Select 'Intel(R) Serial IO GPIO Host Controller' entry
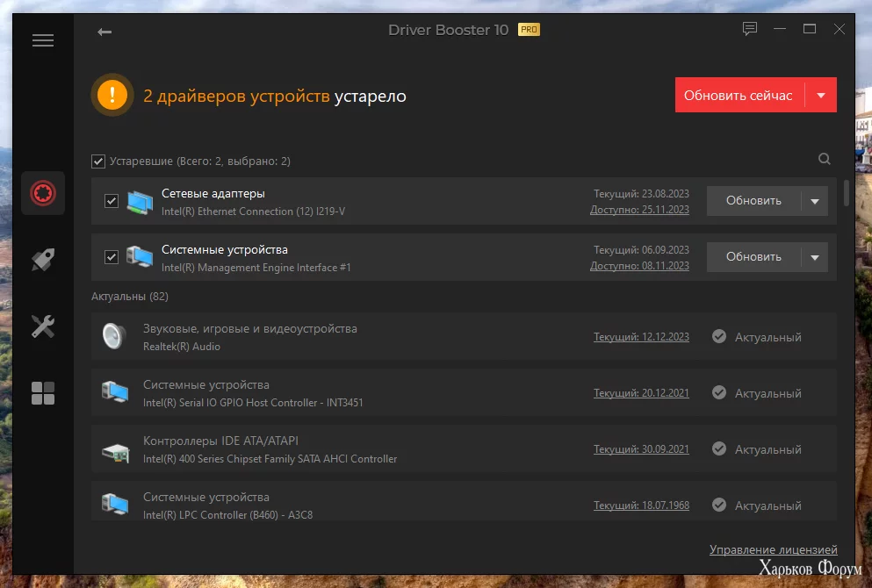 tap(253, 402)
